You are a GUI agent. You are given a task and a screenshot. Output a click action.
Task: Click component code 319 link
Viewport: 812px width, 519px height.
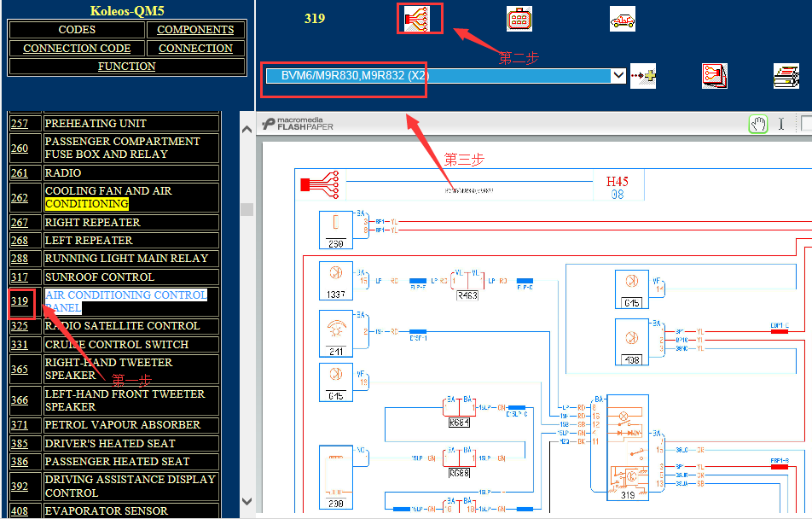click(20, 301)
